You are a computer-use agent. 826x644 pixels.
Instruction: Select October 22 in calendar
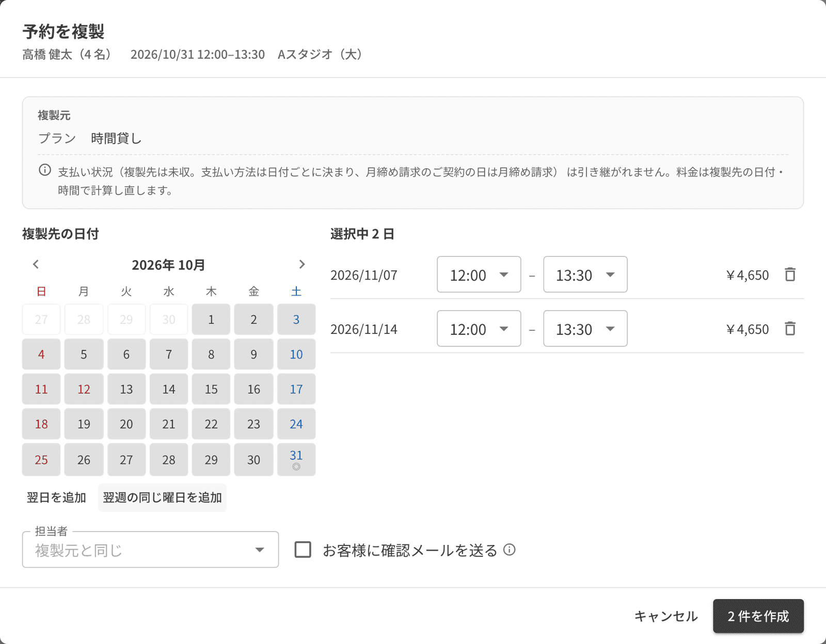pos(211,424)
